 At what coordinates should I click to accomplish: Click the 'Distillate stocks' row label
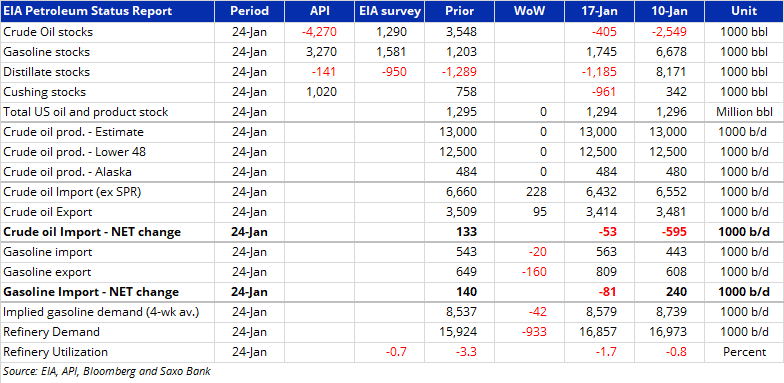pos(46,72)
